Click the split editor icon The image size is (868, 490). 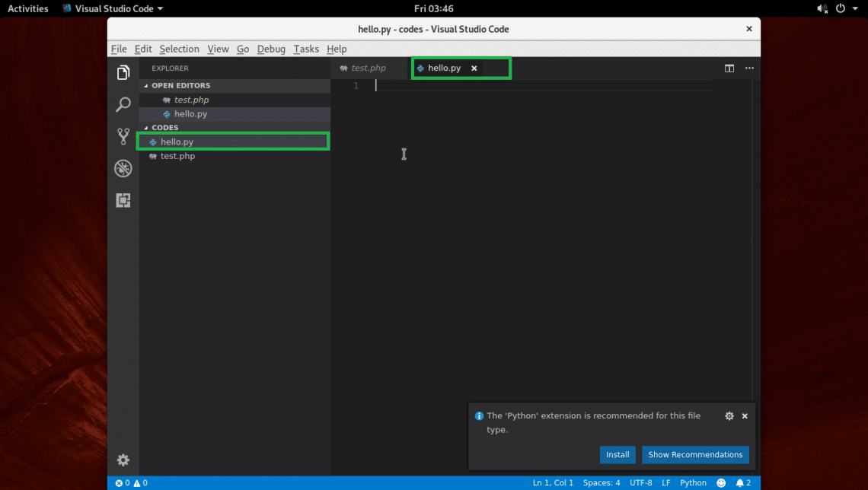pyautogui.click(x=729, y=68)
